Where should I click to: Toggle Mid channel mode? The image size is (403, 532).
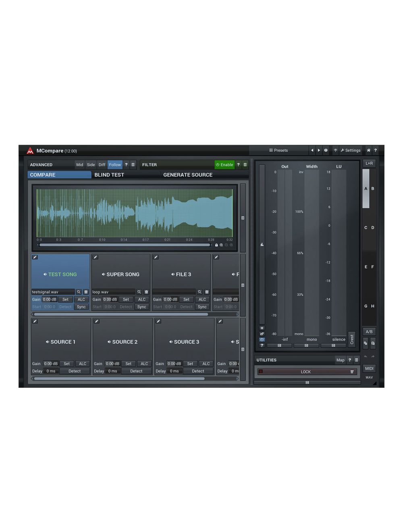(x=79, y=164)
